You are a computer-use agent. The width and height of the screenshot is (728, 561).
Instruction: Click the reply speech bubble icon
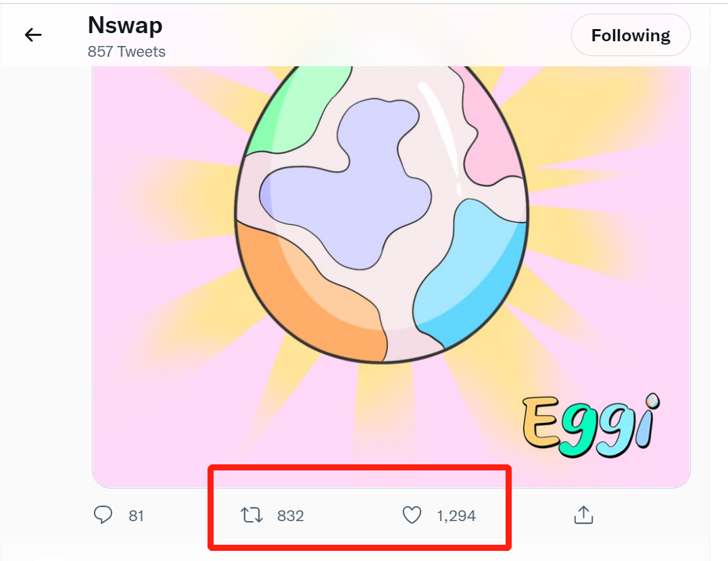tap(103, 515)
